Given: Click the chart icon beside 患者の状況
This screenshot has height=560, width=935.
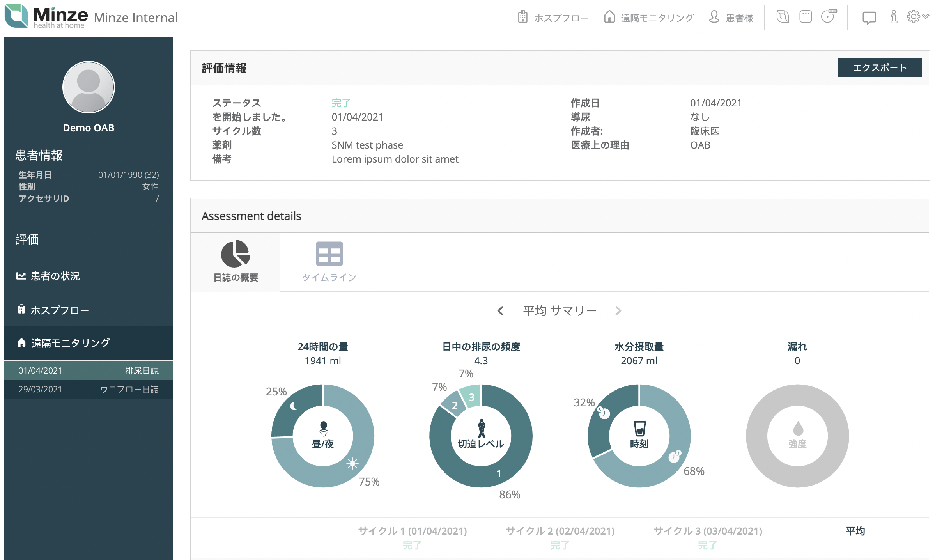Looking at the screenshot, I should pos(21,276).
